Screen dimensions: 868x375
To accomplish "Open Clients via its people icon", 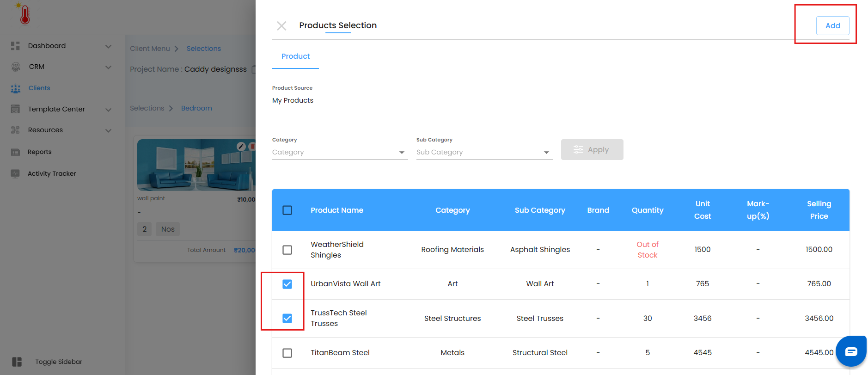I will tap(16, 88).
